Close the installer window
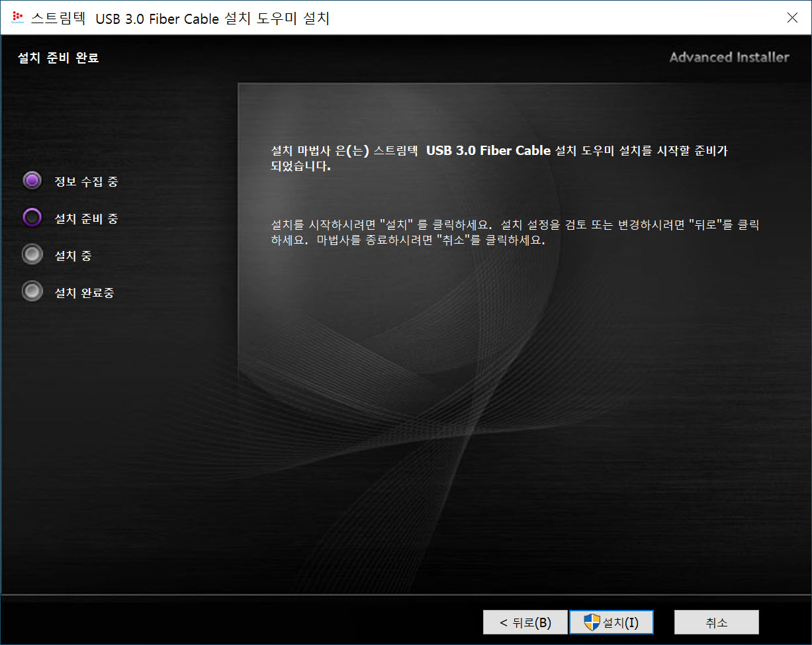This screenshot has height=645, width=812. [792, 18]
